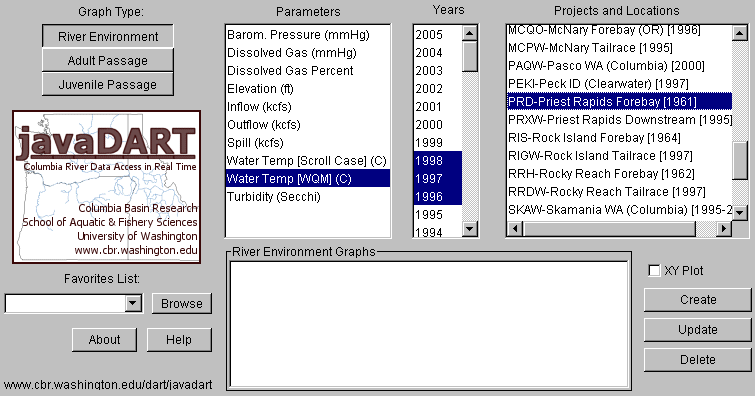Select Barom. Pressure (mmHg) parameter
The image size is (755, 396).
coord(308,35)
